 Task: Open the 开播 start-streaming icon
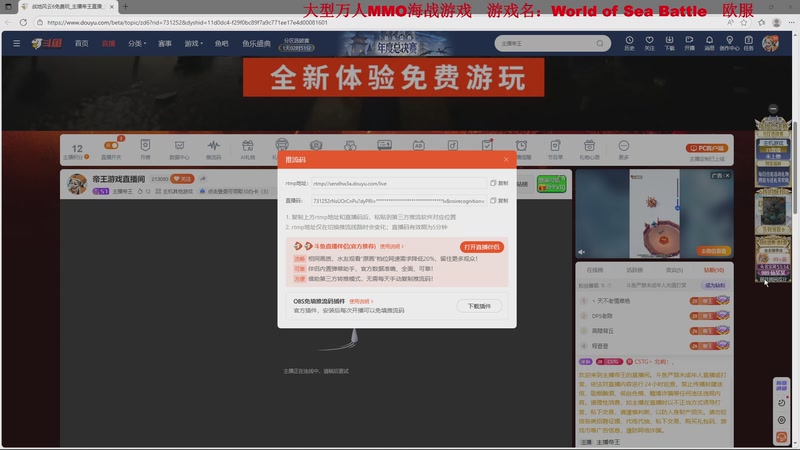(x=689, y=43)
